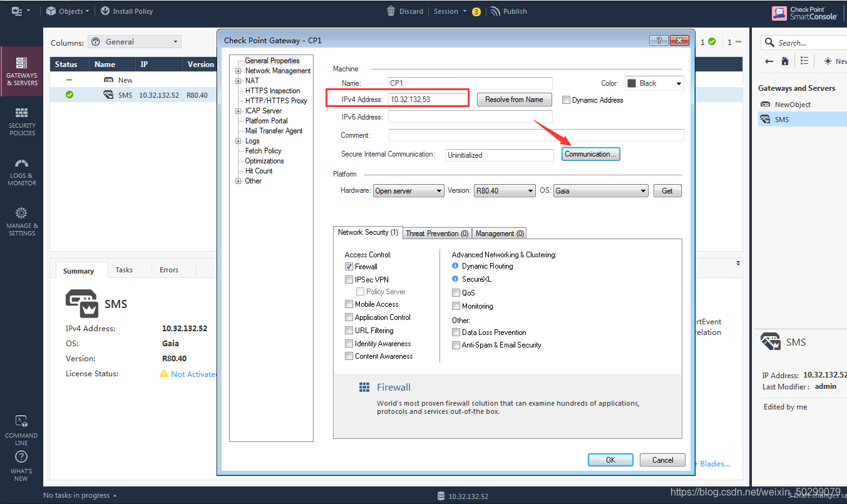Click the Dynamic Routing info icon
This screenshot has height=504, width=847.
[x=455, y=266]
